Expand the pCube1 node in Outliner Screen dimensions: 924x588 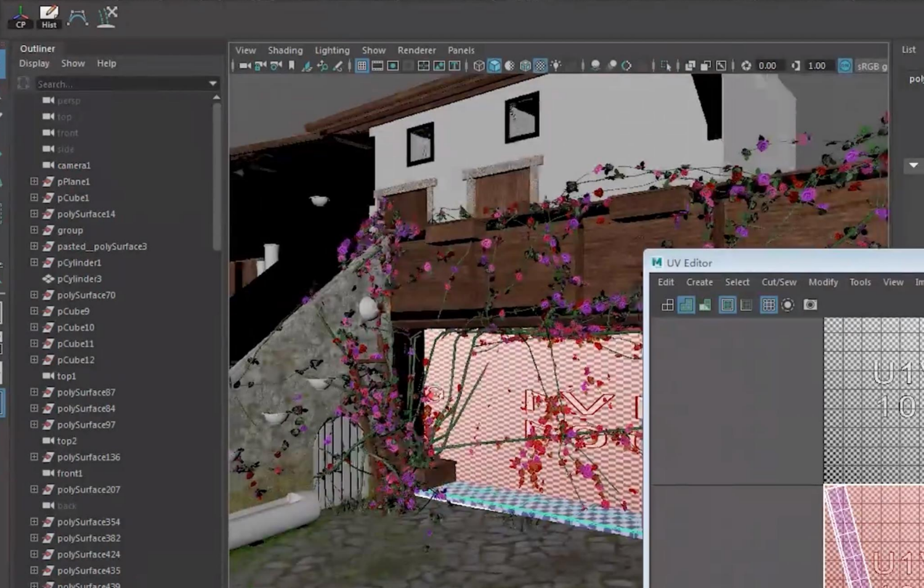click(x=34, y=198)
